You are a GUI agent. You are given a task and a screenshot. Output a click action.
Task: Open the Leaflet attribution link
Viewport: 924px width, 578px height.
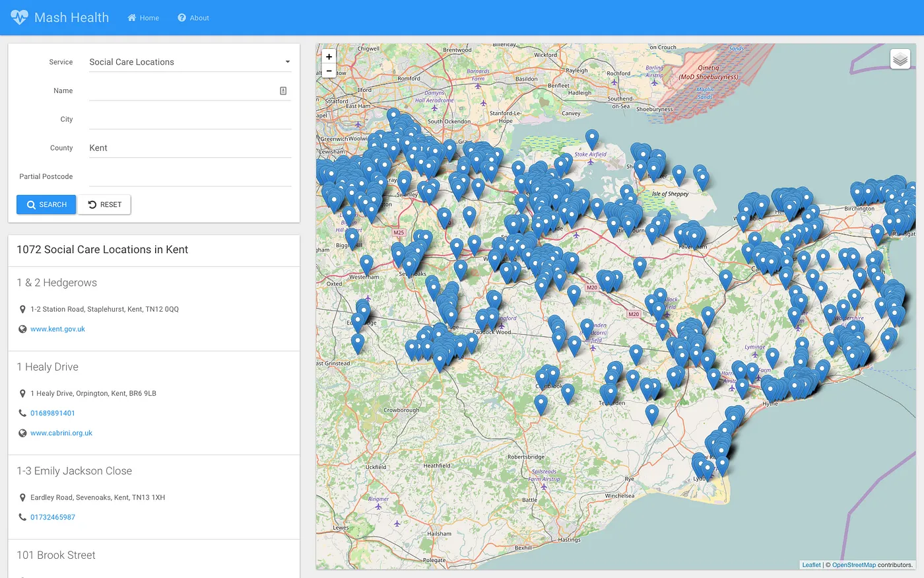(x=812, y=565)
